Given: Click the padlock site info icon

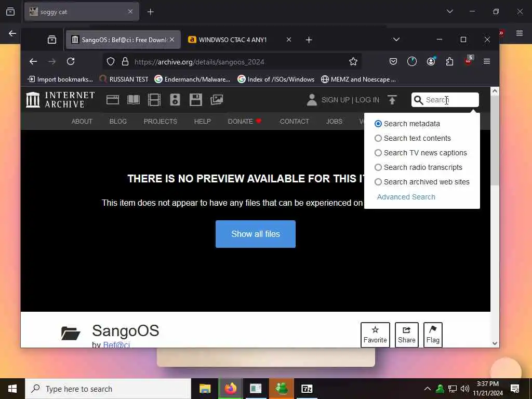Looking at the screenshot, I should (125, 61).
